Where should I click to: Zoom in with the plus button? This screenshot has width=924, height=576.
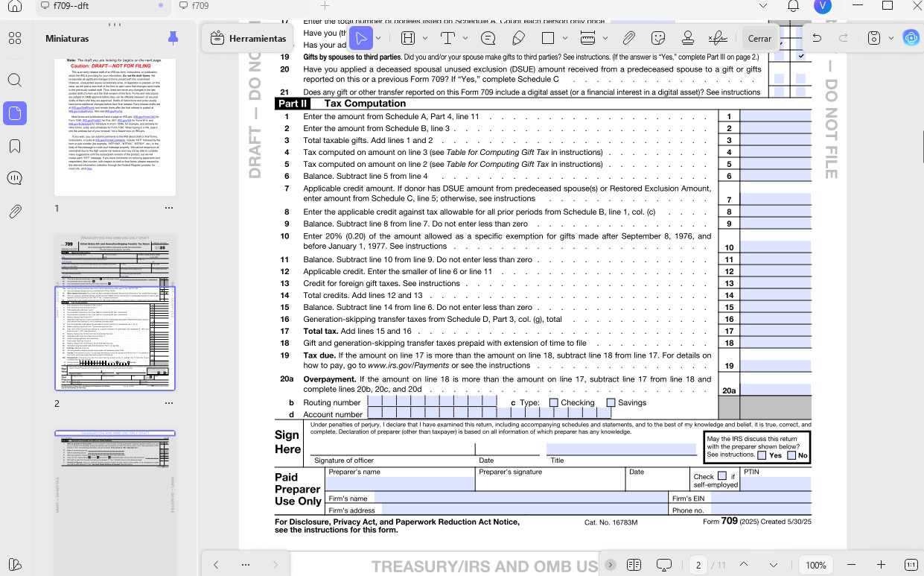pyautogui.click(x=881, y=565)
